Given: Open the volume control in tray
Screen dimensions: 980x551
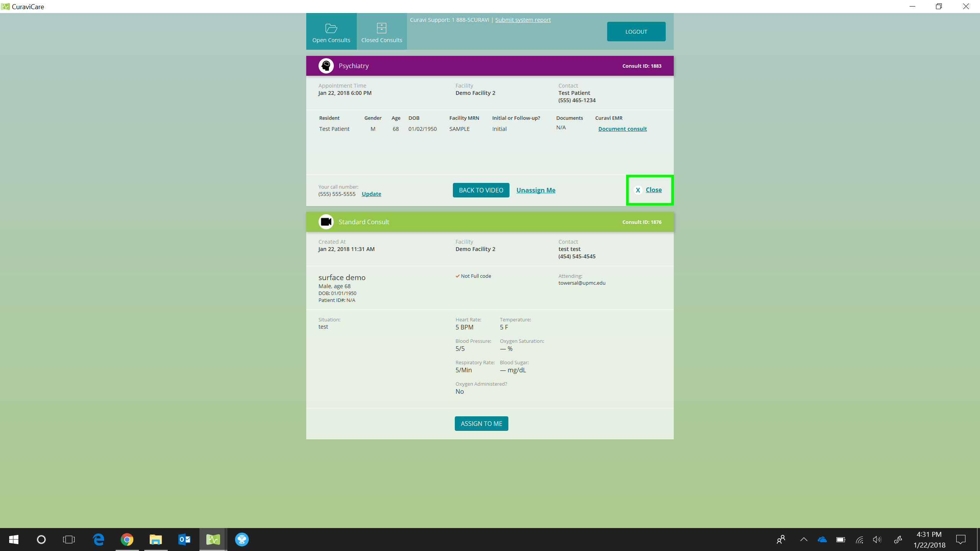Looking at the screenshot, I should (877, 540).
